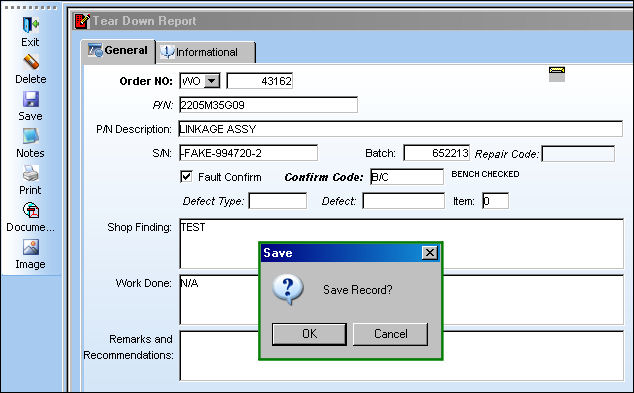Screen dimensions: 634x393
Task: Switch to the Informational tab
Action: (205, 52)
